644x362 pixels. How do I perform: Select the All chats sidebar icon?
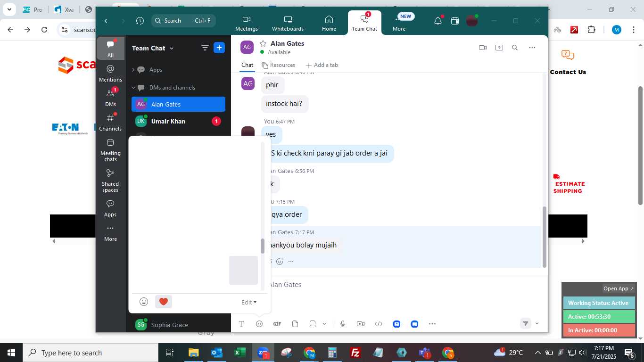[x=110, y=49]
